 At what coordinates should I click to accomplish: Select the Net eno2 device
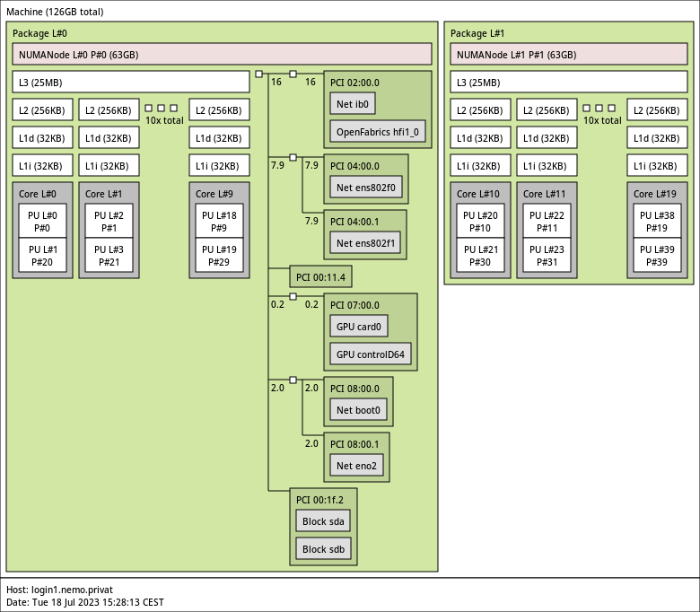[x=356, y=466]
